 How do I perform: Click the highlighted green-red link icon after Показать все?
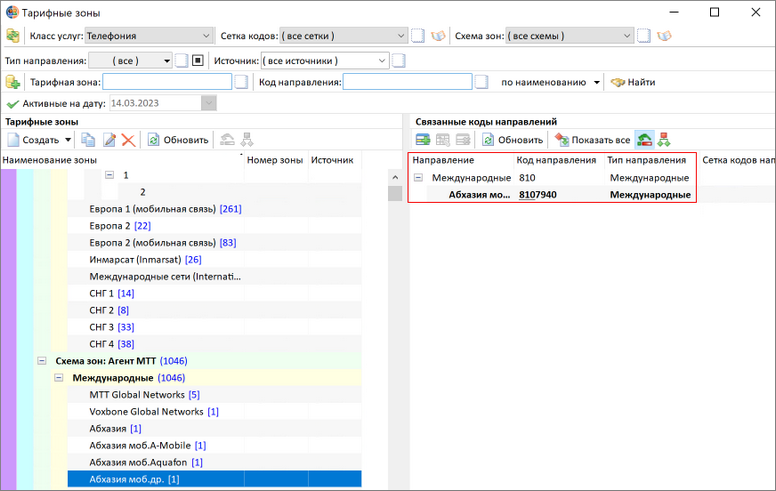coord(644,140)
